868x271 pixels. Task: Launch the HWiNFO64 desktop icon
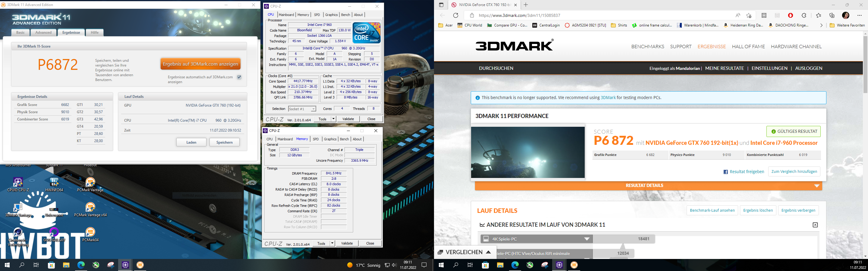pyautogui.click(x=54, y=185)
